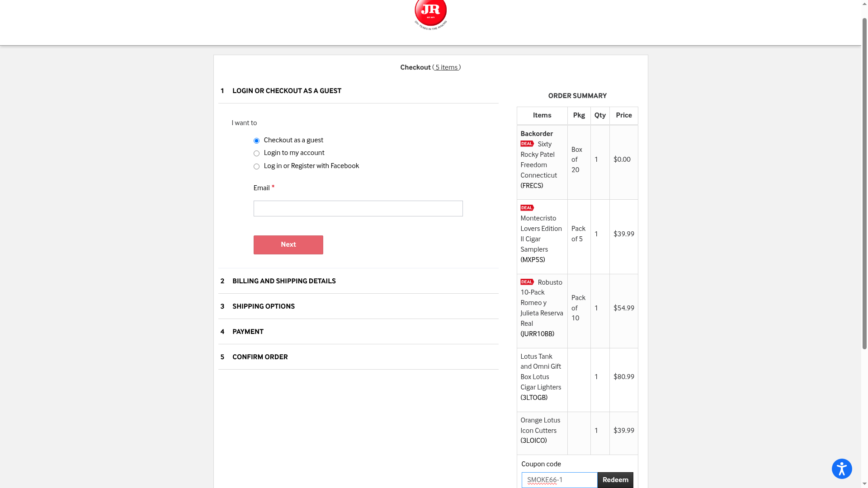Screen dimensions: 868x488
Task: Open Sixty Rocky Patel Freedom Connecticut link
Action: click(538, 160)
